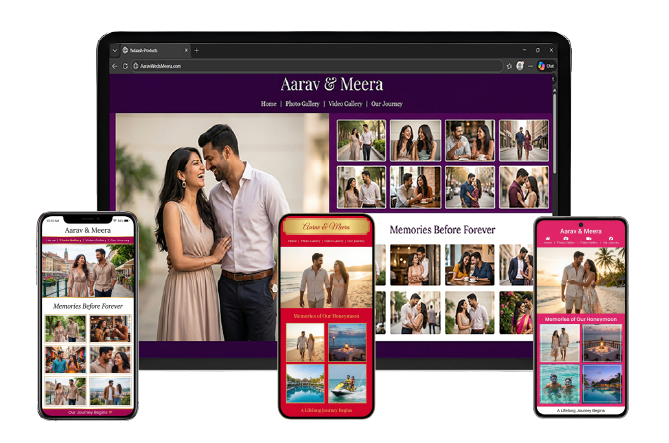Open the browser profile avatar

tap(520, 66)
